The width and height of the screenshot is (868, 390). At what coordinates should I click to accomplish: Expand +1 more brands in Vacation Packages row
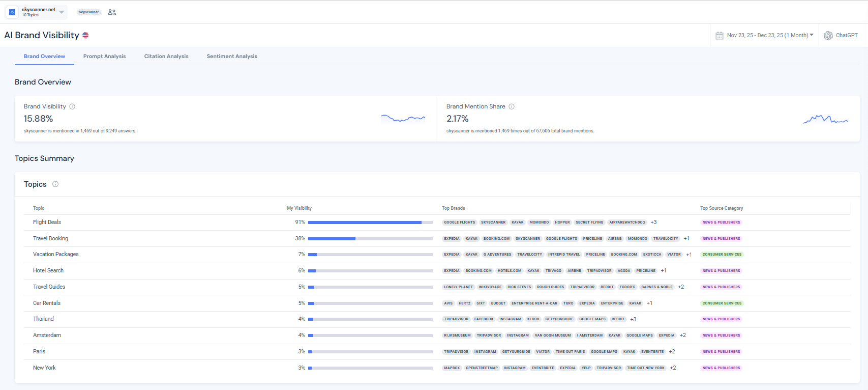pos(689,255)
